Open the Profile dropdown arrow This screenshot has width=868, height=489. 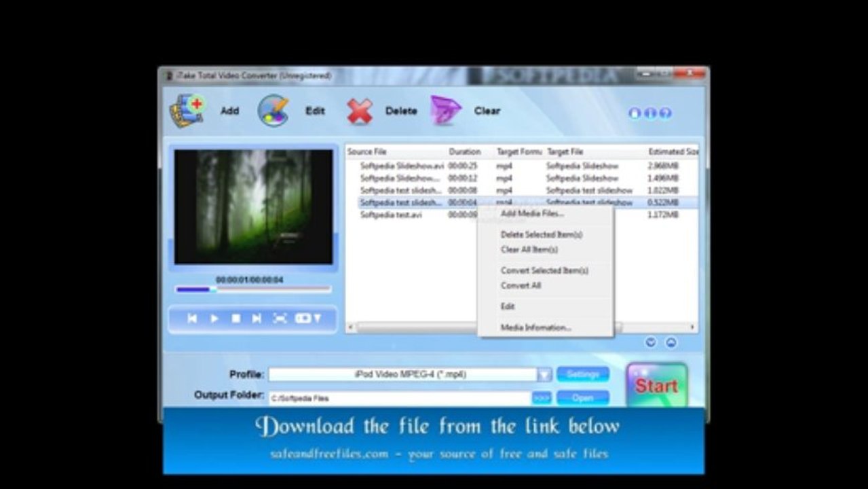pos(544,375)
